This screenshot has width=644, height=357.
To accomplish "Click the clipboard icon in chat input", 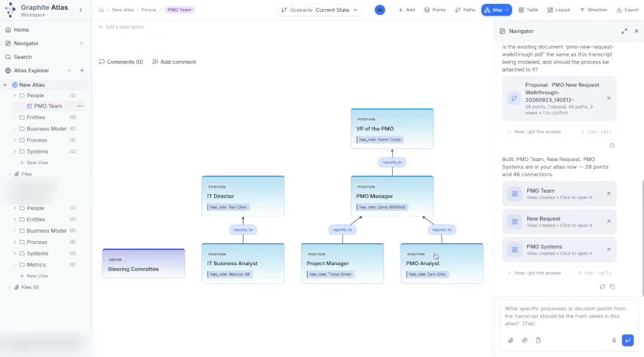I will tap(538, 340).
